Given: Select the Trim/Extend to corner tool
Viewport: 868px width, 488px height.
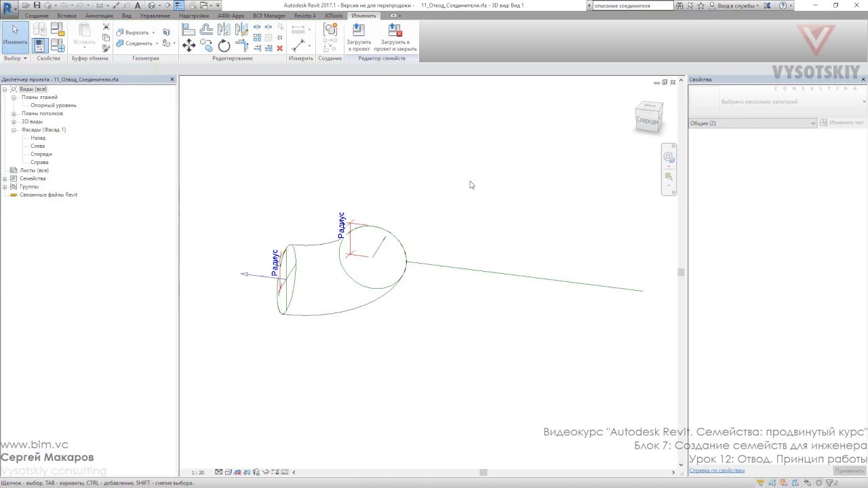Looking at the screenshot, I should 241,46.
